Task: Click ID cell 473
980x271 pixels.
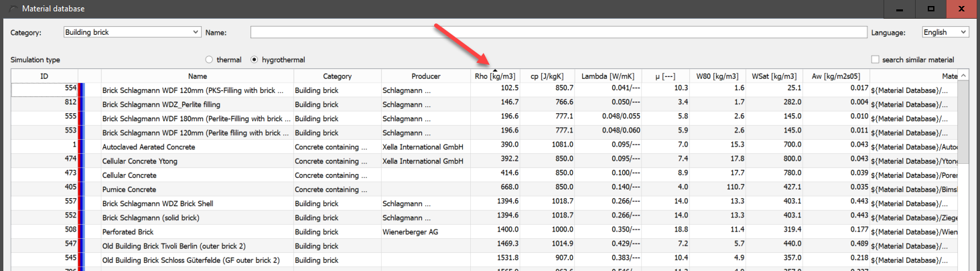Action: tap(44, 175)
